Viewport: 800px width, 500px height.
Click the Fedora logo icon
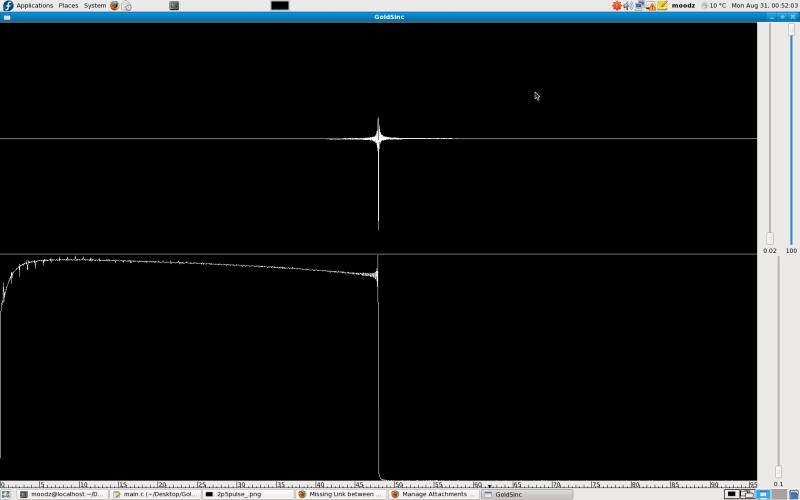click(x=8, y=5)
